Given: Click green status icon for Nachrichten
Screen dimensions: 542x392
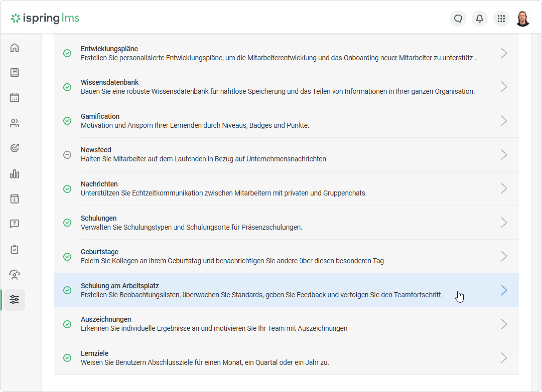Looking at the screenshot, I should click(x=67, y=189).
